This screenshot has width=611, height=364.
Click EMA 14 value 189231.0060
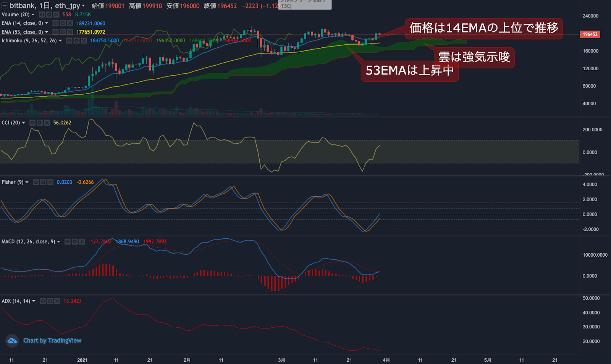tap(91, 23)
